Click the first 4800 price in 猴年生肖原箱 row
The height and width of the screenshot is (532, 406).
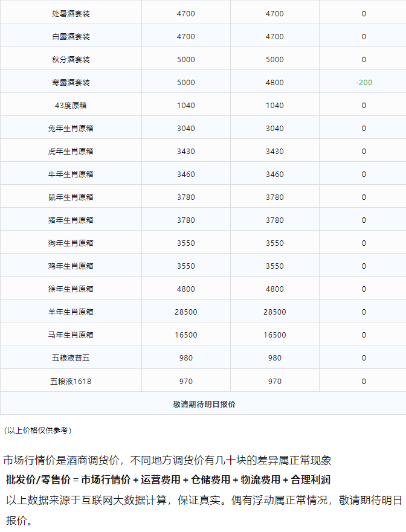click(186, 289)
